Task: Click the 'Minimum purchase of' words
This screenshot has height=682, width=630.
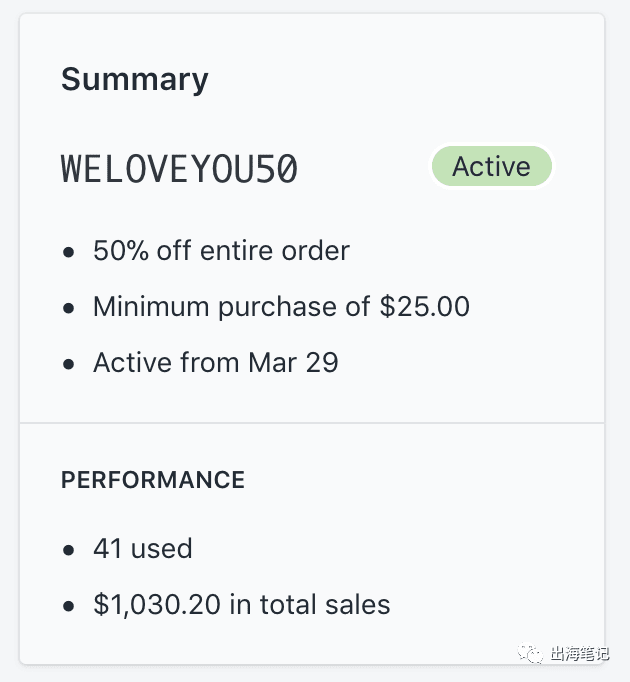Action: [x=233, y=306]
